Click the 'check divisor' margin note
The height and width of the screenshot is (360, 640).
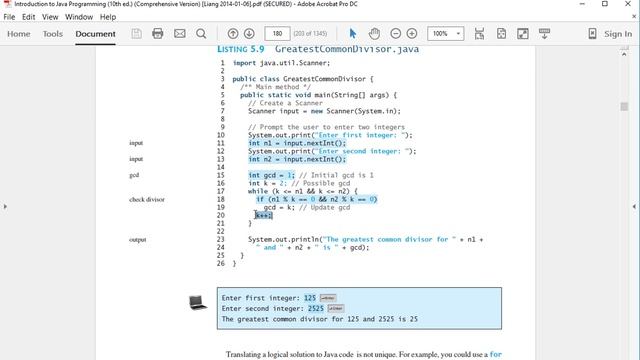147,200
